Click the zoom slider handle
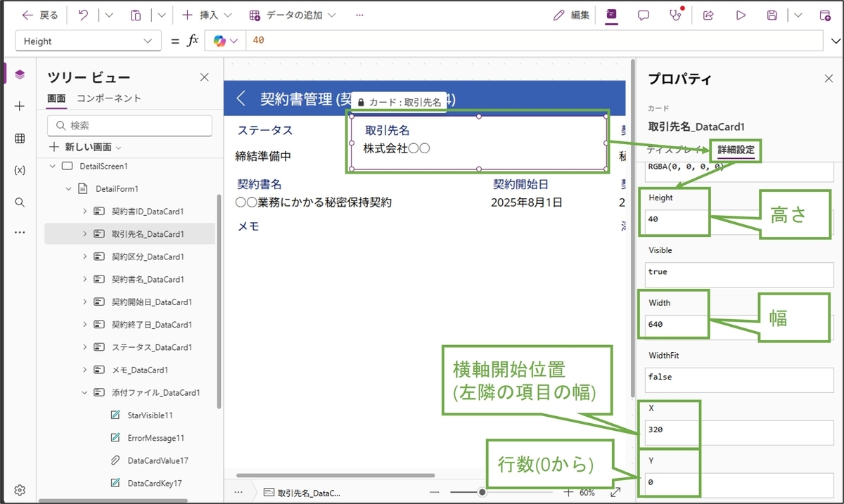 pyautogui.click(x=482, y=492)
